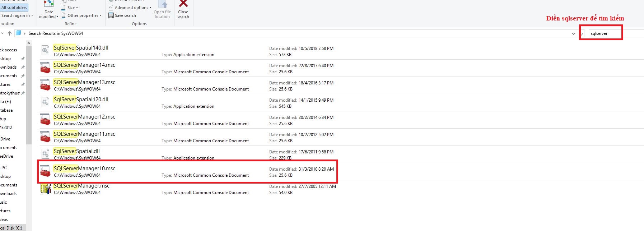The width and height of the screenshot is (644, 231).
Task: Click the Up arrow navigation button
Action: coord(10,33)
